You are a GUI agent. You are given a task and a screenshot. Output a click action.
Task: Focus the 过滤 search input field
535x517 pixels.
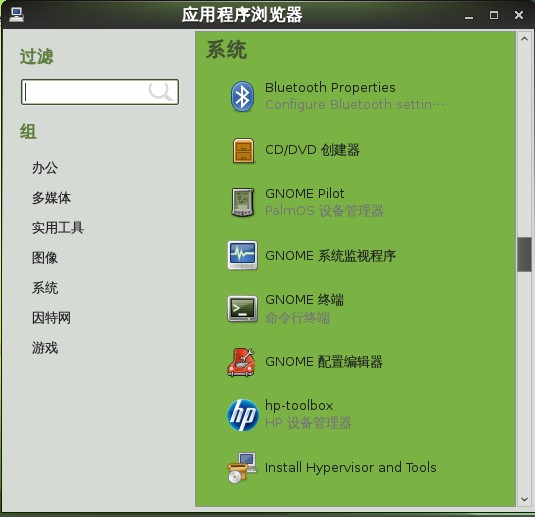pyautogui.click(x=100, y=92)
